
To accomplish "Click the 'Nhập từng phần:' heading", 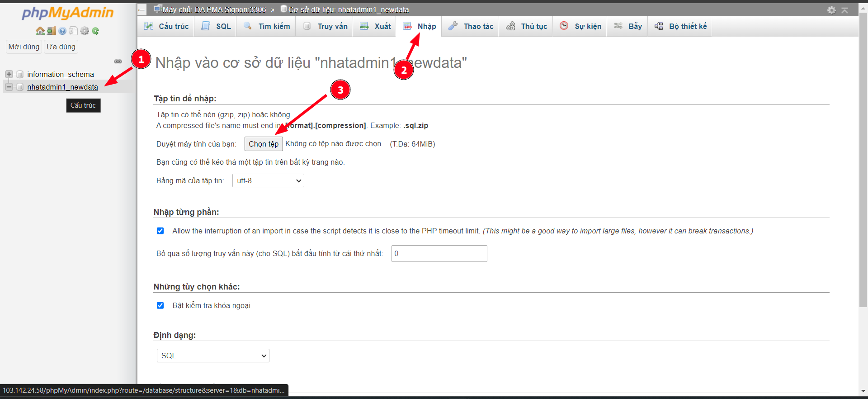I will click(186, 212).
